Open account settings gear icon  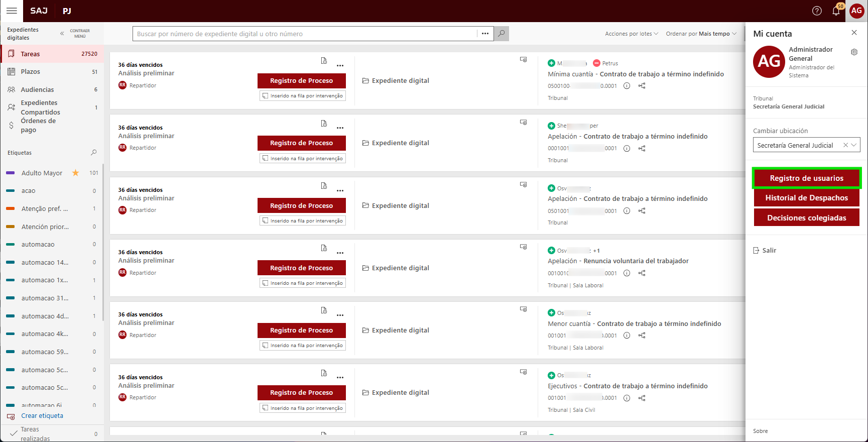[854, 52]
